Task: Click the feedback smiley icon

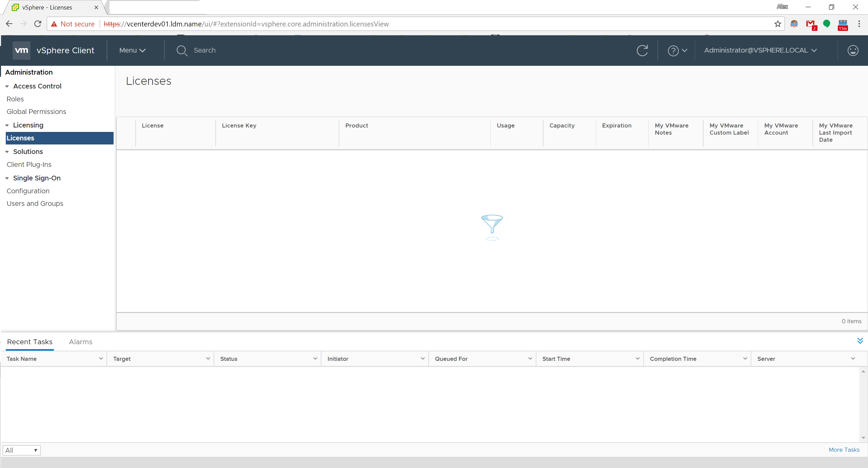Action: click(853, 50)
